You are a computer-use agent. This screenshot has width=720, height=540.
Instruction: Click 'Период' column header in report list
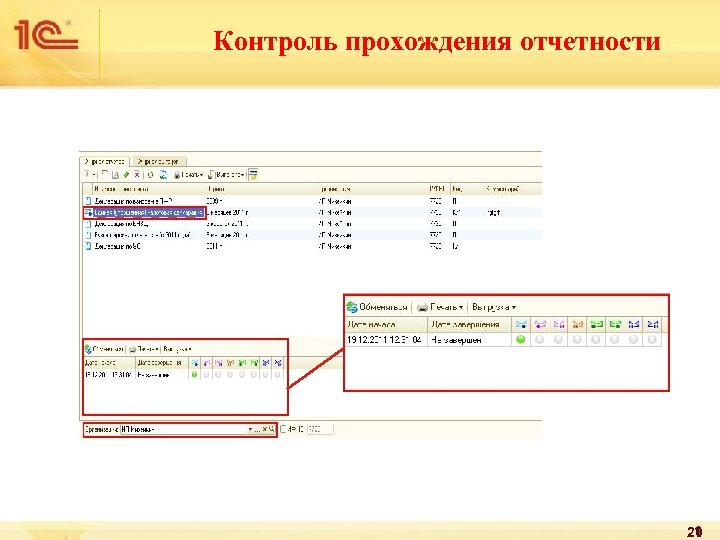point(262,189)
